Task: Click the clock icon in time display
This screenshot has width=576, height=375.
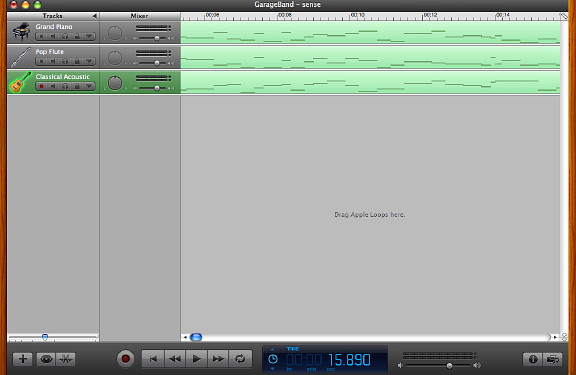Action: [x=273, y=359]
